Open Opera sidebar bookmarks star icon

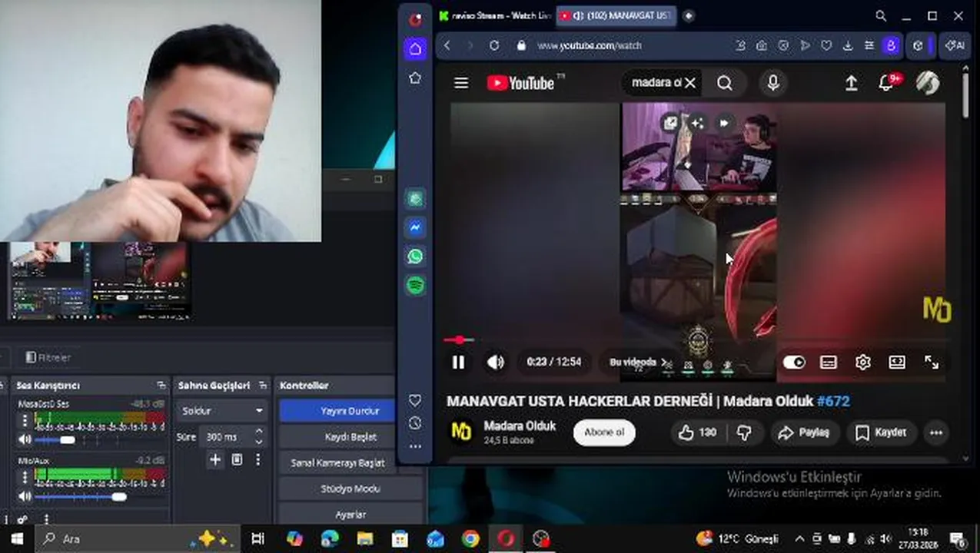(415, 78)
